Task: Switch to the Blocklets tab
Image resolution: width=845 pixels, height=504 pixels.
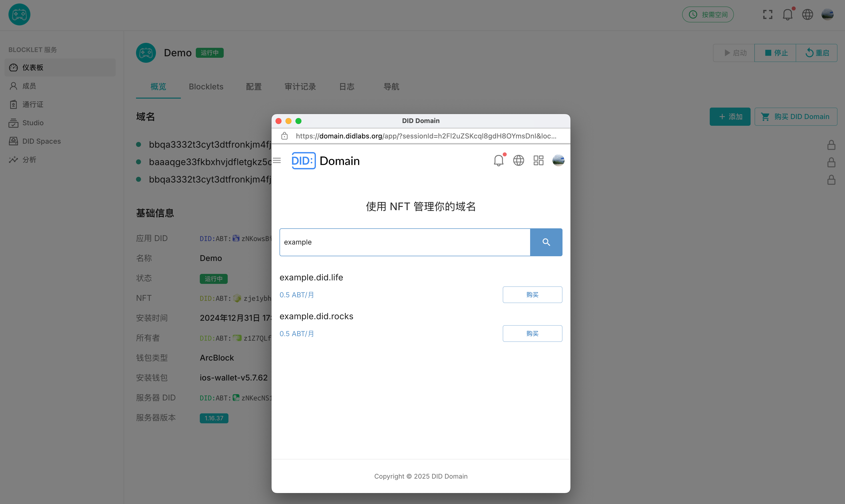Action: click(206, 87)
